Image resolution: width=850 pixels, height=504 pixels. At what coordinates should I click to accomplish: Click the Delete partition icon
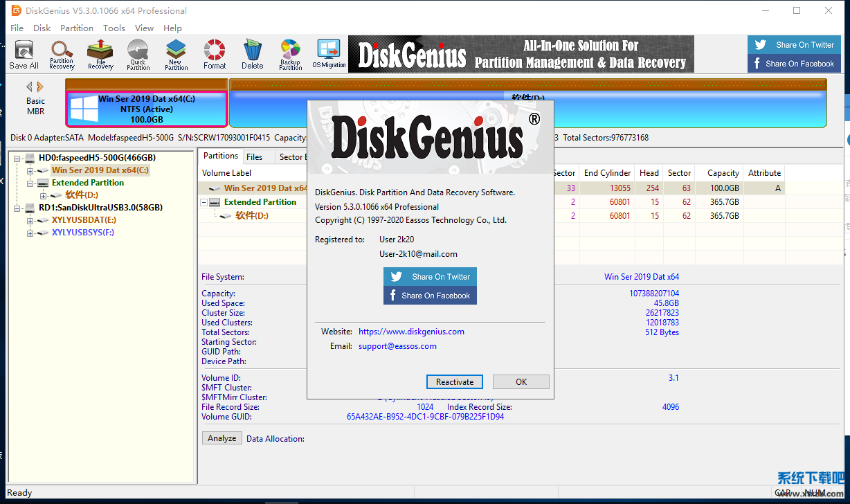click(x=252, y=55)
